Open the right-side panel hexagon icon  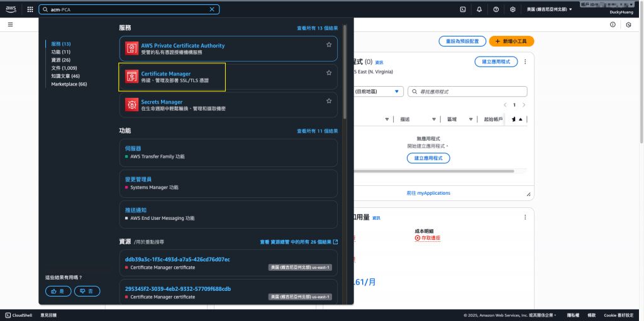(628, 24)
